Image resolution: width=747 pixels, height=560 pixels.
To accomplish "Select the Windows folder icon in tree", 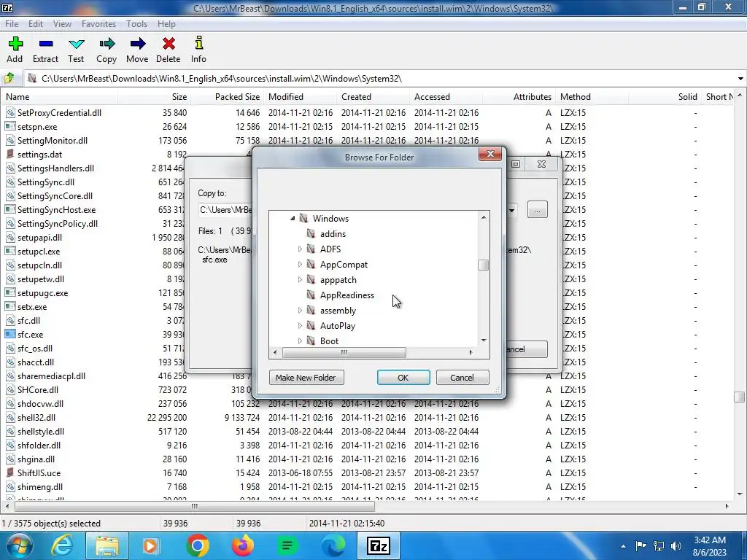I will pos(304,219).
